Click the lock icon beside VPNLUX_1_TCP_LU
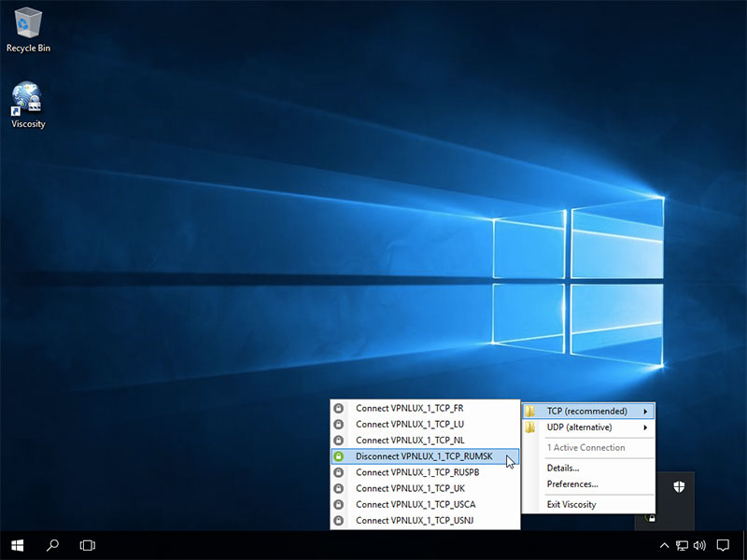Screen dimensions: 747x560 (x=339, y=425)
